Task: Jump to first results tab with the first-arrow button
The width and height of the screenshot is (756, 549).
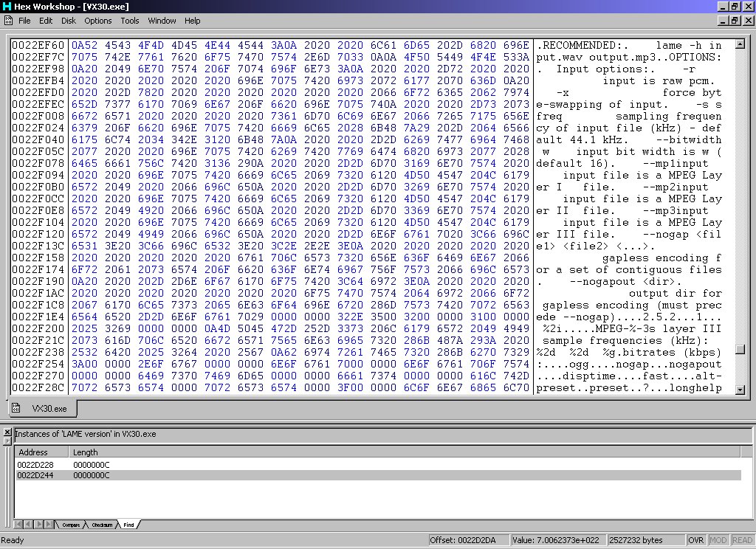Action: [18, 525]
